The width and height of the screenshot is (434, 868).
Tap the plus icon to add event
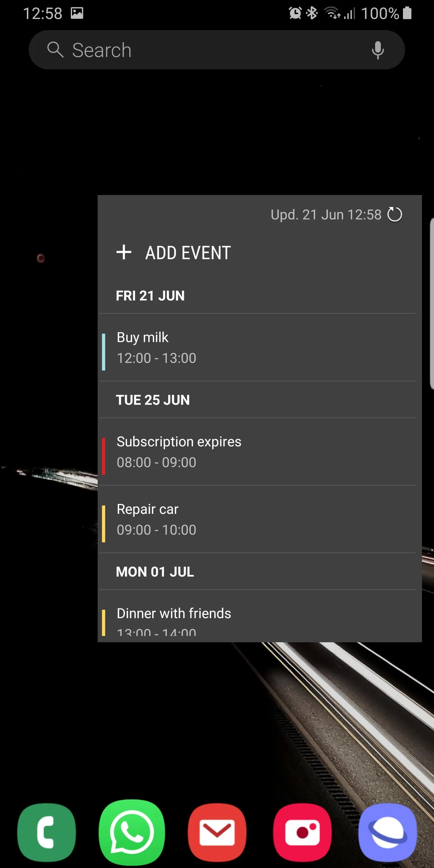(x=124, y=252)
